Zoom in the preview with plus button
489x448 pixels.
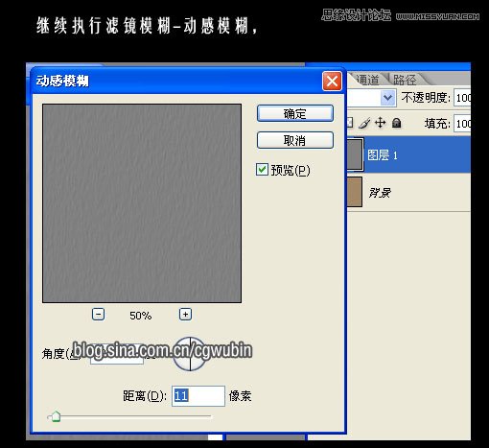tap(185, 315)
